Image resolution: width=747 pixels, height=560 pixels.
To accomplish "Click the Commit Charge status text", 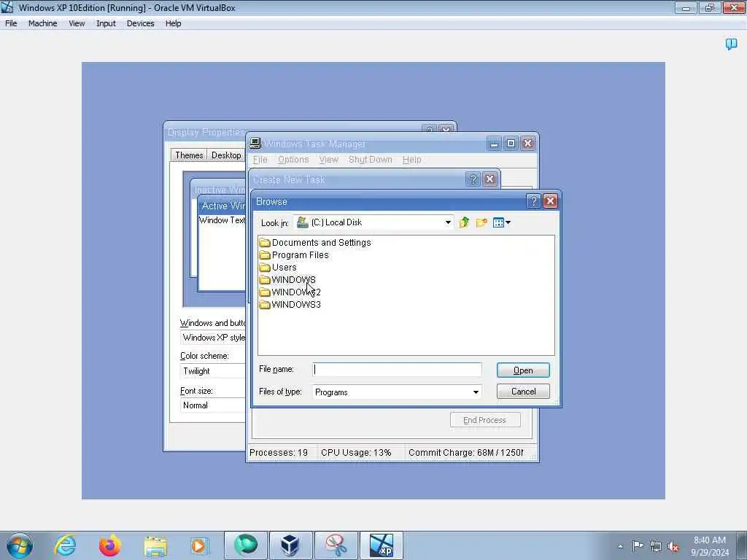I will pos(465,452).
